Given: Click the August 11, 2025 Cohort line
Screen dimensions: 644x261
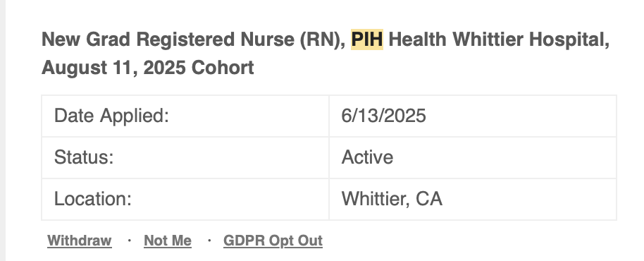Looking at the screenshot, I should click(148, 68).
